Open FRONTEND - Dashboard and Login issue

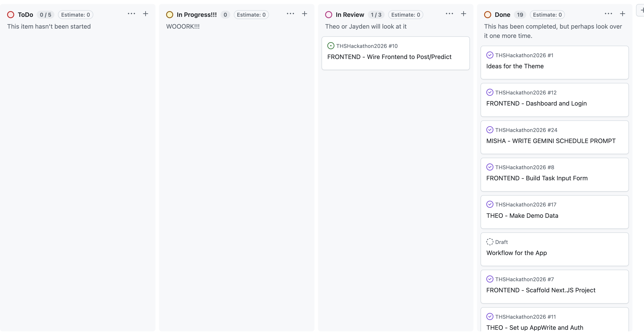tap(536, 103)
